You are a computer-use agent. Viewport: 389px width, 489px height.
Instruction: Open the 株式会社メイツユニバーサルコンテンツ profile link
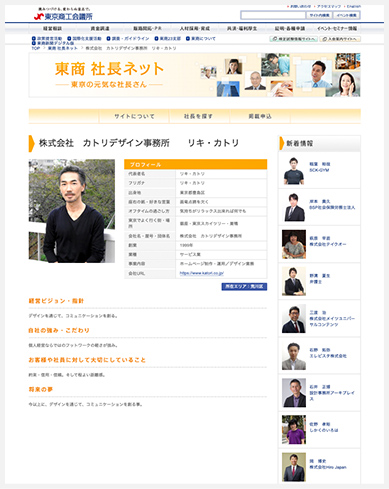pos(332,319)
